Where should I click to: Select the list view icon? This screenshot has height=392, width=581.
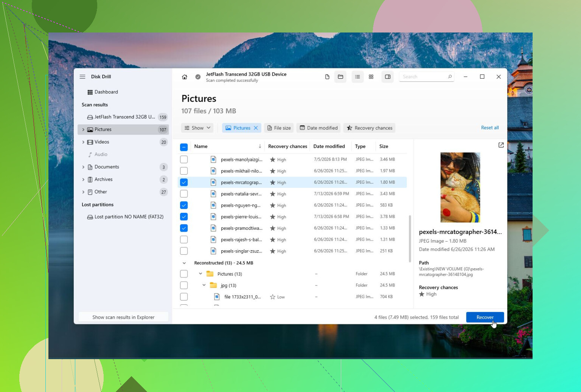coord(357,77)
